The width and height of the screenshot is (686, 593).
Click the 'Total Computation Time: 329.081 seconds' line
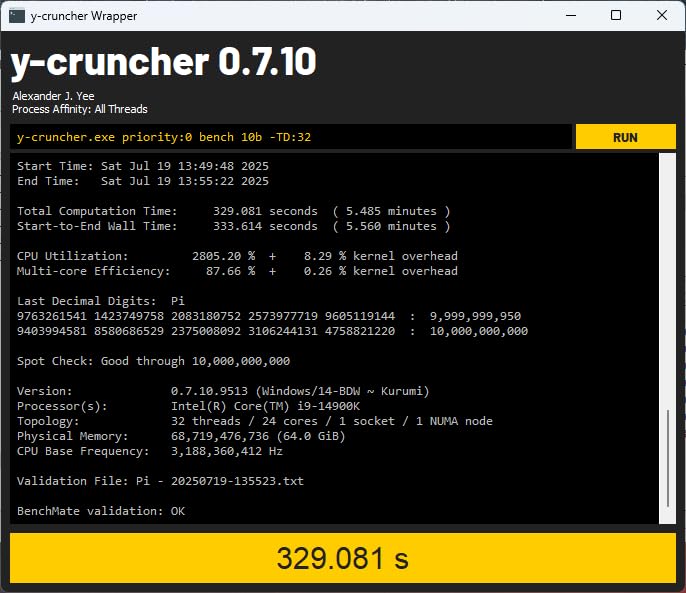click(234, 211)
